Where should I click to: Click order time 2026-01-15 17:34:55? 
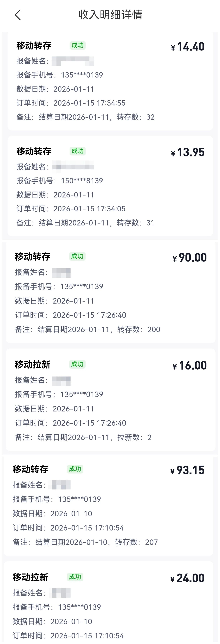pyautogui.click(x=89, y=103)
